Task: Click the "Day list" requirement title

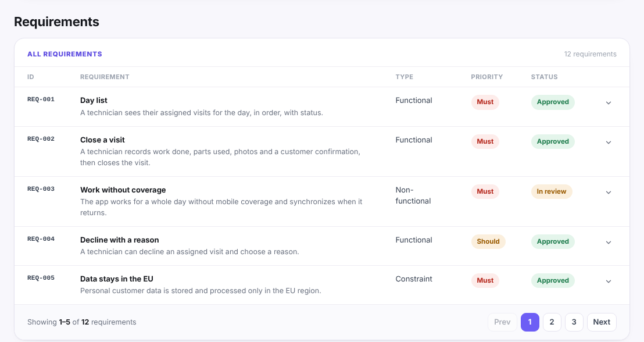Action: (x=94, y=100)
